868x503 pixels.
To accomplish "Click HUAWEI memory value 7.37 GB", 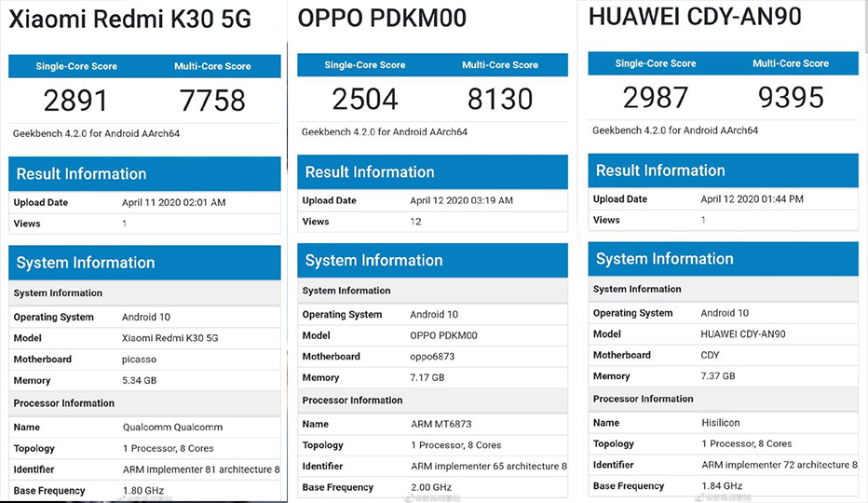I will (x=718, y=376).
